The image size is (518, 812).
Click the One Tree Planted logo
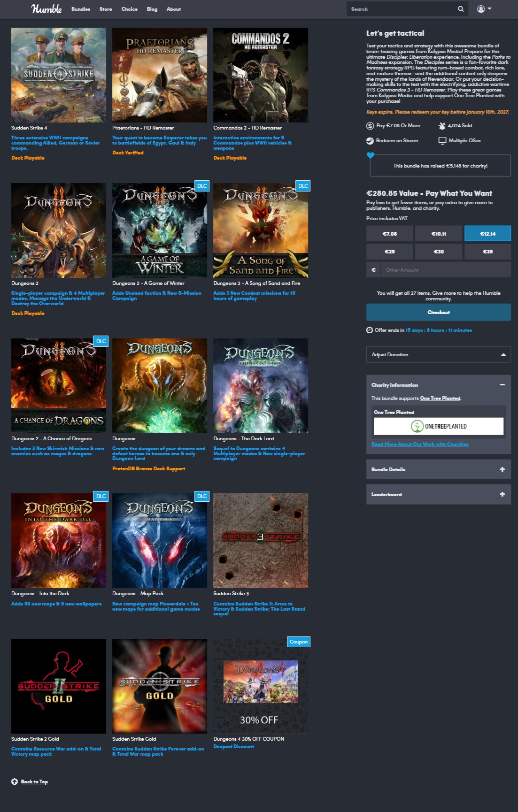coord(439,426)
